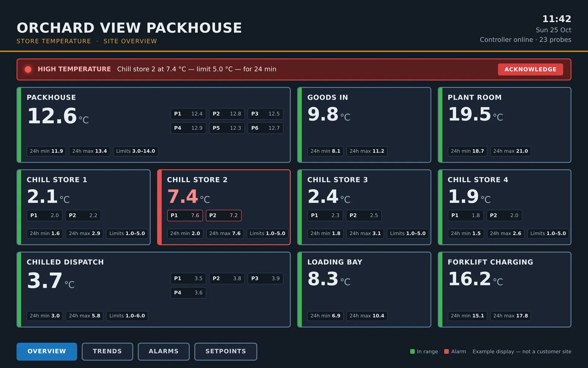Click Chill Store 4 24h min 1.5
Viewport: 588px width, 368px height.
click(466, 234)
